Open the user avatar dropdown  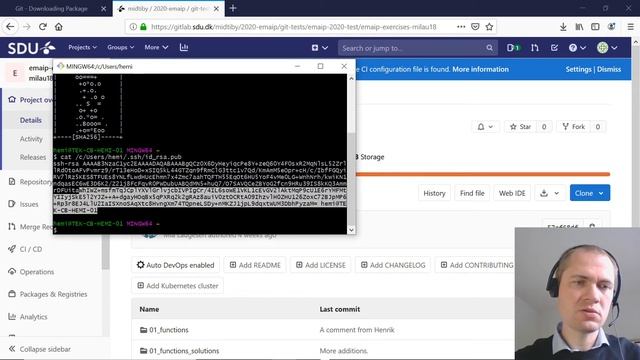click(607, 48)
